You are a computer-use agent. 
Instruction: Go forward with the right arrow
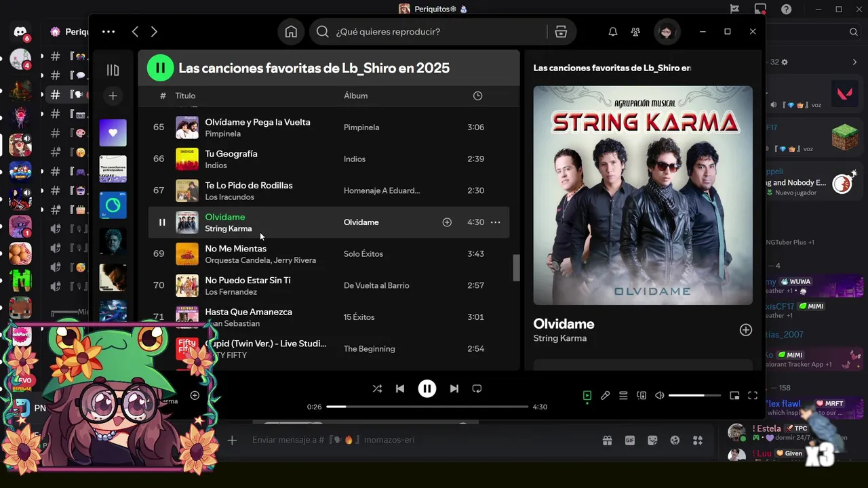pos(154,32)
